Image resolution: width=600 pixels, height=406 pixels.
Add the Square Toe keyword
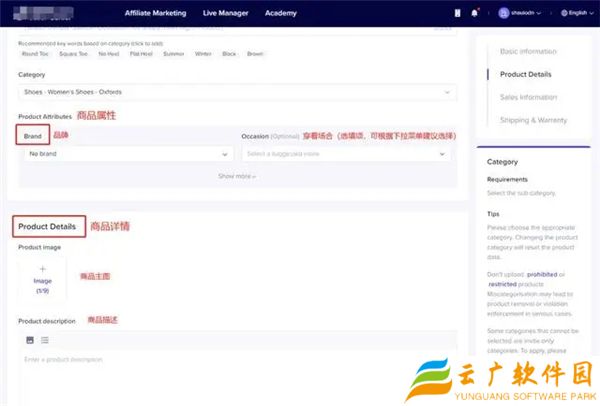pos(73,54)
